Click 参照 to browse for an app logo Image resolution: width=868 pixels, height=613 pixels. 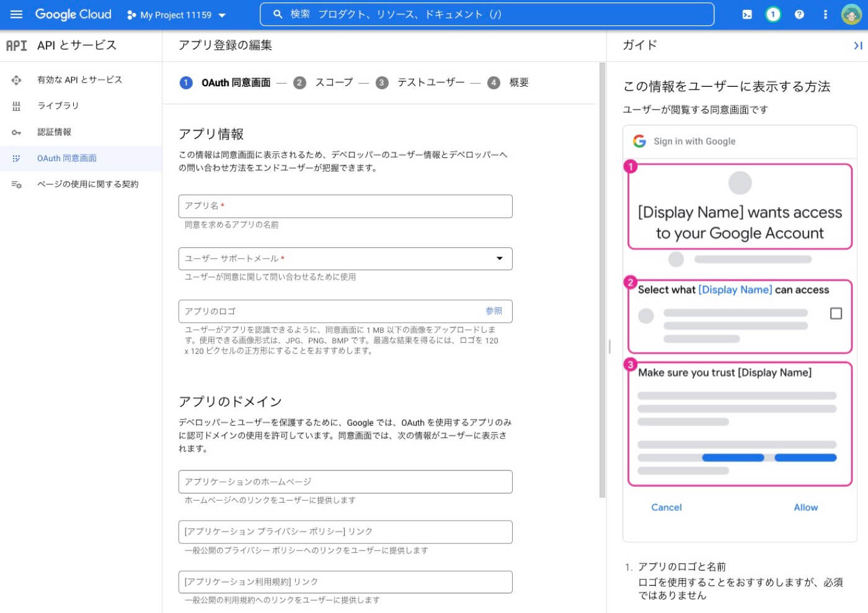point(494,311)
